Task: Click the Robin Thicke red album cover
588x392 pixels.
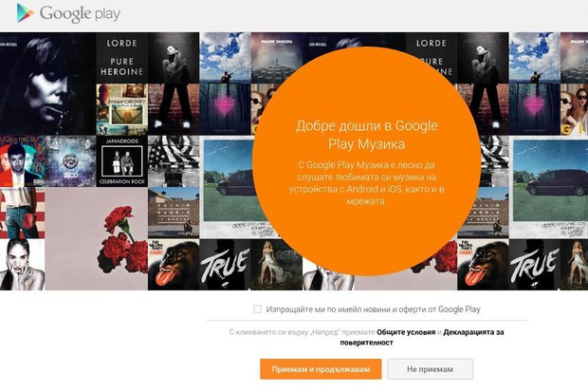Action: click(x=22, y=161)
